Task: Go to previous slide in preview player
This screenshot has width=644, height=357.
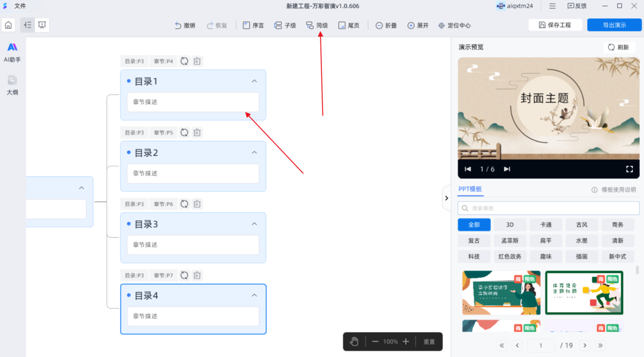Action: (467, 169)
